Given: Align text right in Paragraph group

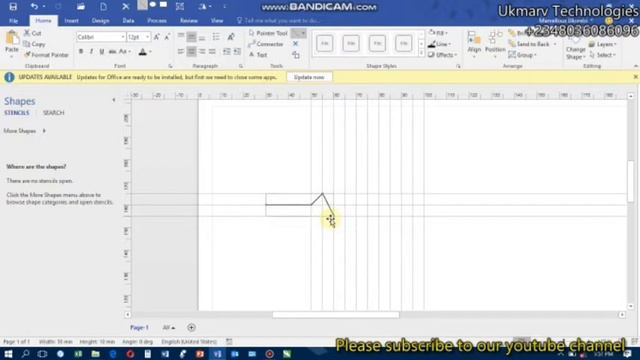Looking at the screenshot, I should [202, 51].
